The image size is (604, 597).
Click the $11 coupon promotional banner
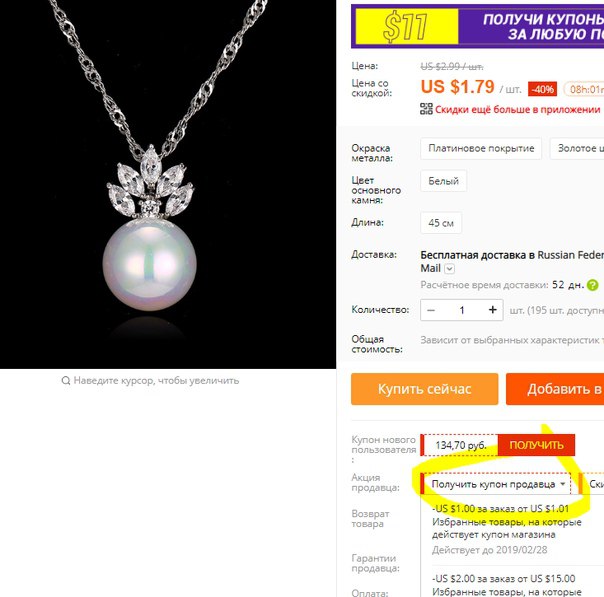tap(477, 26)
